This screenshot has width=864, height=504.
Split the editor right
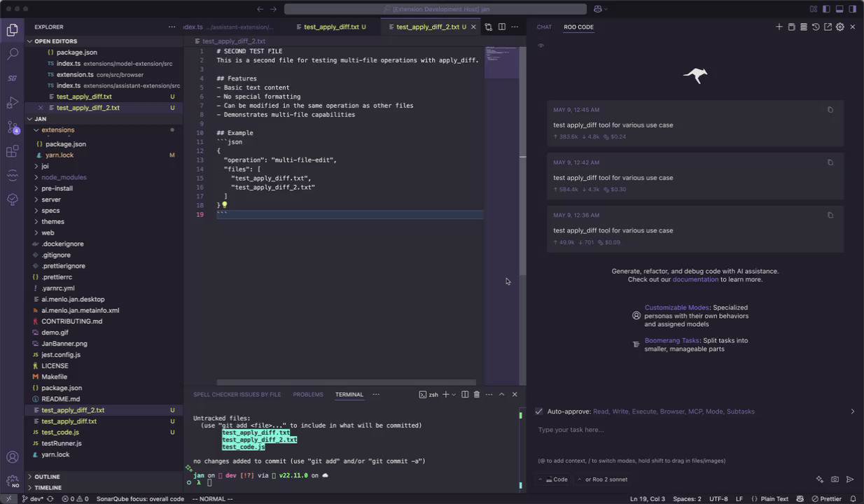(502, 27)
